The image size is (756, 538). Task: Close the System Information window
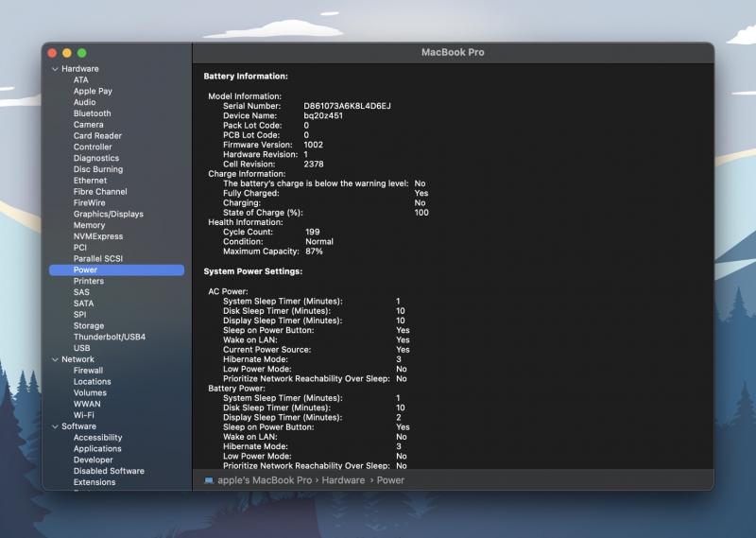(x=53, y=53)
